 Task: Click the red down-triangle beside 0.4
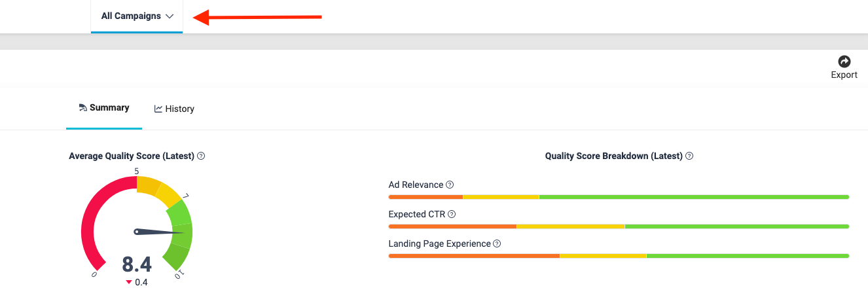click(x=129, y=283)
